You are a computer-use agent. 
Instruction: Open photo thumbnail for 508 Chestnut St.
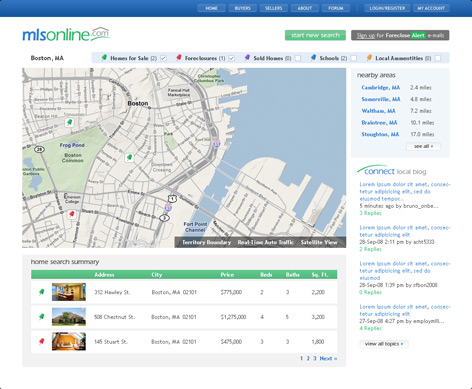tap(69, 317)
